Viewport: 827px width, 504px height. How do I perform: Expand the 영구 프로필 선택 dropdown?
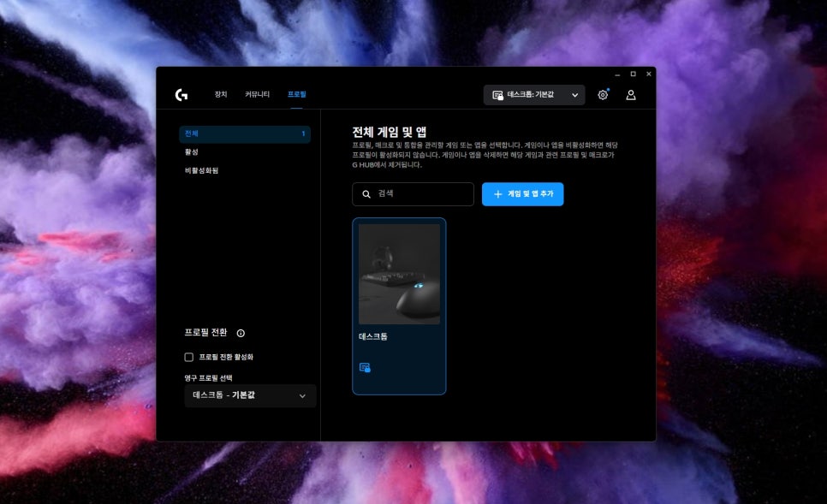point(250,395)
